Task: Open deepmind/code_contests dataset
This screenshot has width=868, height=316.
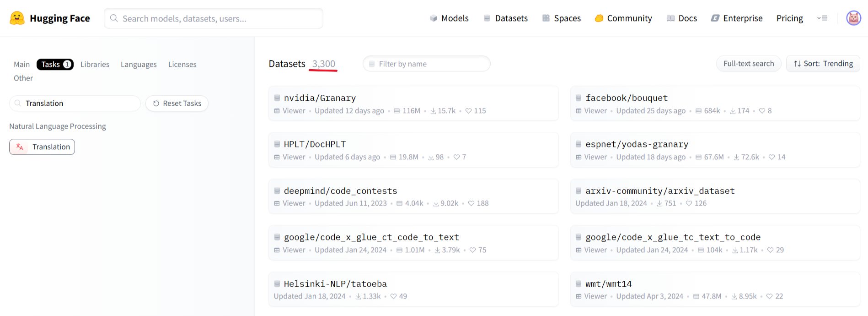Action: (x=413, y=196)
